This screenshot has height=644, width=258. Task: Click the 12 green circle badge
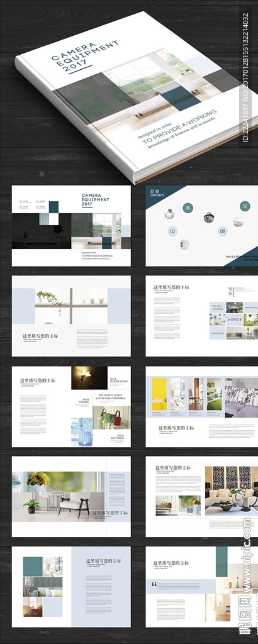[x=245, y=206]
